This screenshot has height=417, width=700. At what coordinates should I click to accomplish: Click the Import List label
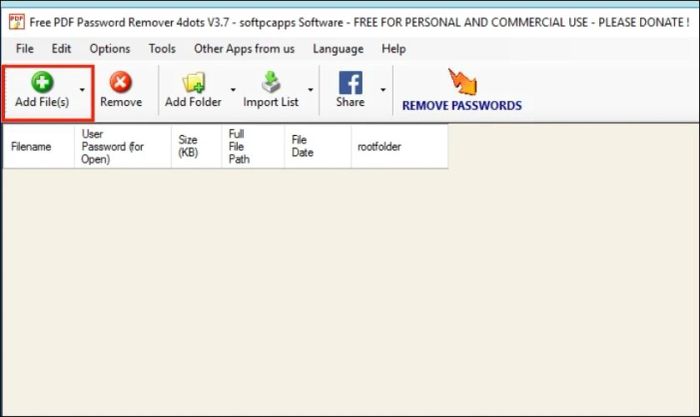[x=271, y=102]
